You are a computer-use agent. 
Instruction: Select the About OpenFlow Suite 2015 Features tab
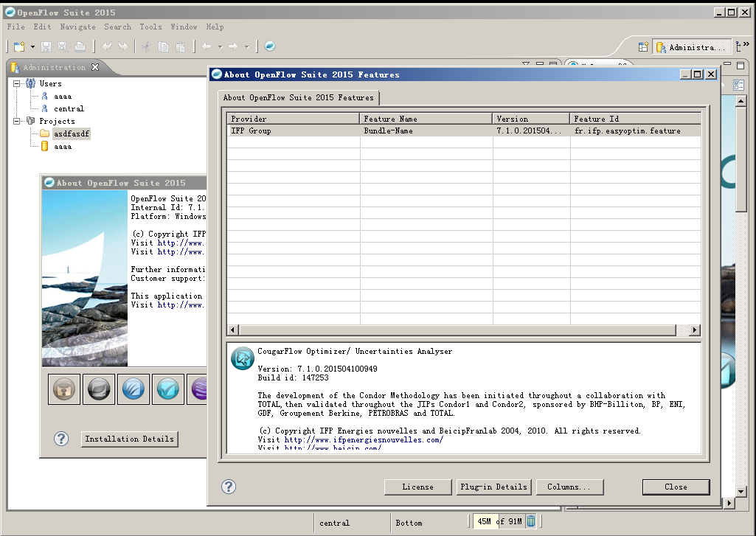299,98
